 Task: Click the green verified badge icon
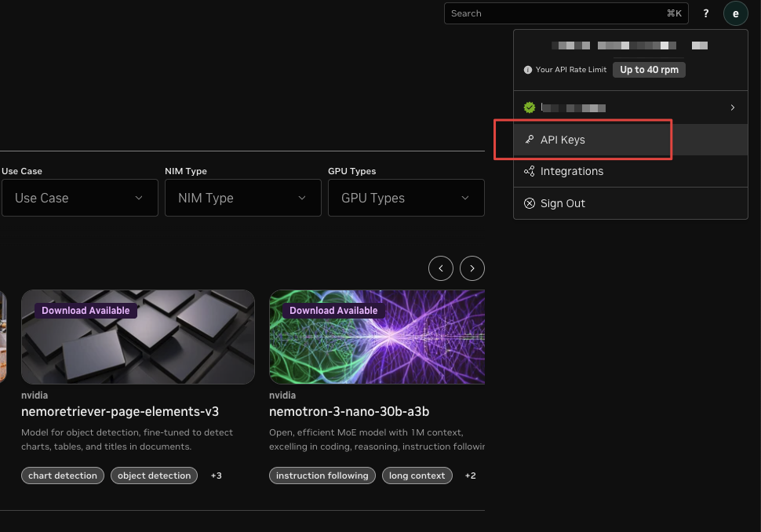pos(530,107)
